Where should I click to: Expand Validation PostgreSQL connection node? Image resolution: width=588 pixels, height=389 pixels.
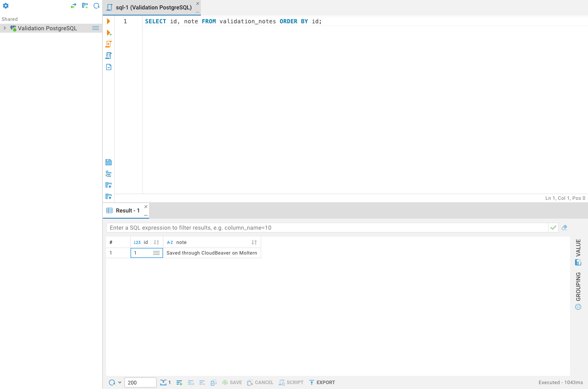[4, 28]
